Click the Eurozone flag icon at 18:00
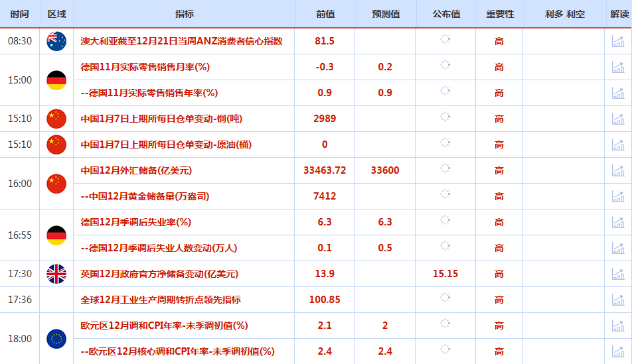This screenshot has height=364, width=632. [56, 339]
